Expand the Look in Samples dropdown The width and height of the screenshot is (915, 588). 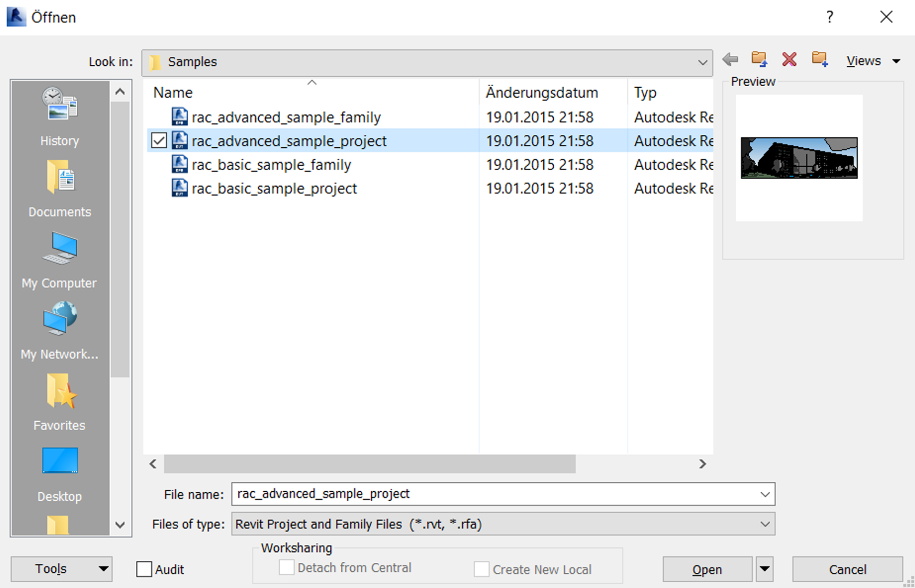tap(702, 62)
